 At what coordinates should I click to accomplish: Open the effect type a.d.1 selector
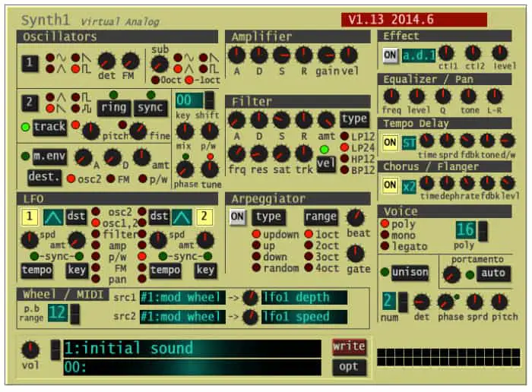(419, 55)
